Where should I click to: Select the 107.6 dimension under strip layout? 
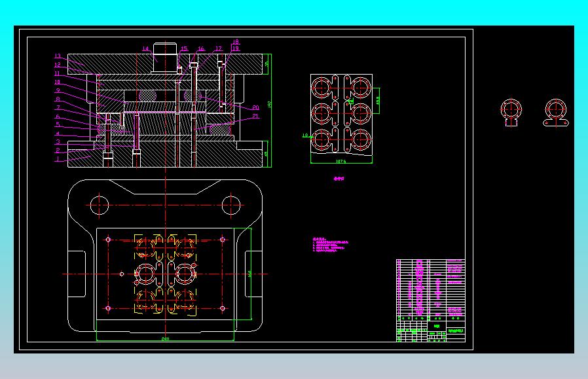(x=341, y=162)
